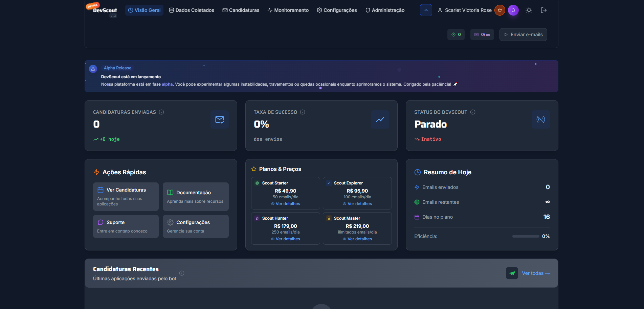Collapse the header with the chevron-up button
This screenshot has width=644, height=309.
[426, 10]
